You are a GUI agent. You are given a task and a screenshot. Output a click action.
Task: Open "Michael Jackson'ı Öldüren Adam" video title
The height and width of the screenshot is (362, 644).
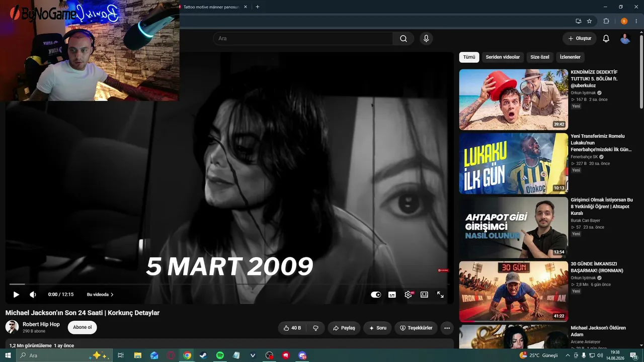point(598,331)
